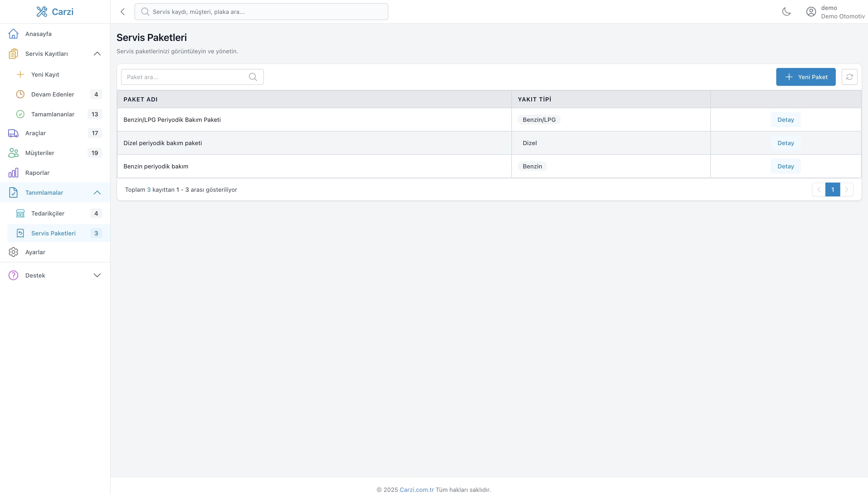Screen dimensions: 868x502
Task: Click the Dizel fuel type tag
Action: [x=529, y=143]
